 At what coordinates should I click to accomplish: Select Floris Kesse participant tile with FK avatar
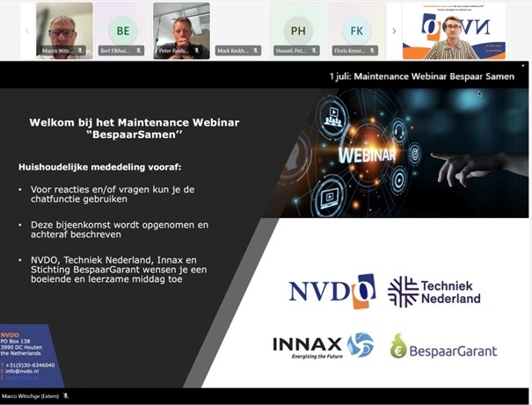tap(357, 31)
